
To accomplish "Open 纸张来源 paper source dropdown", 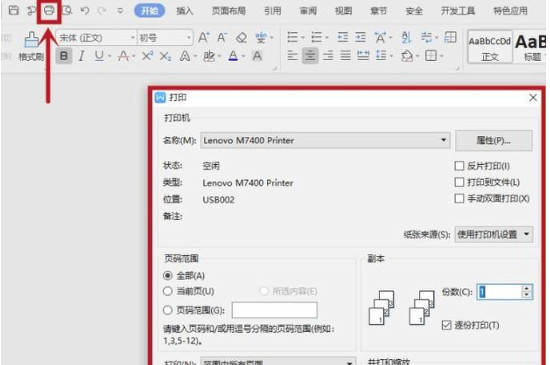I will point(494,234).
